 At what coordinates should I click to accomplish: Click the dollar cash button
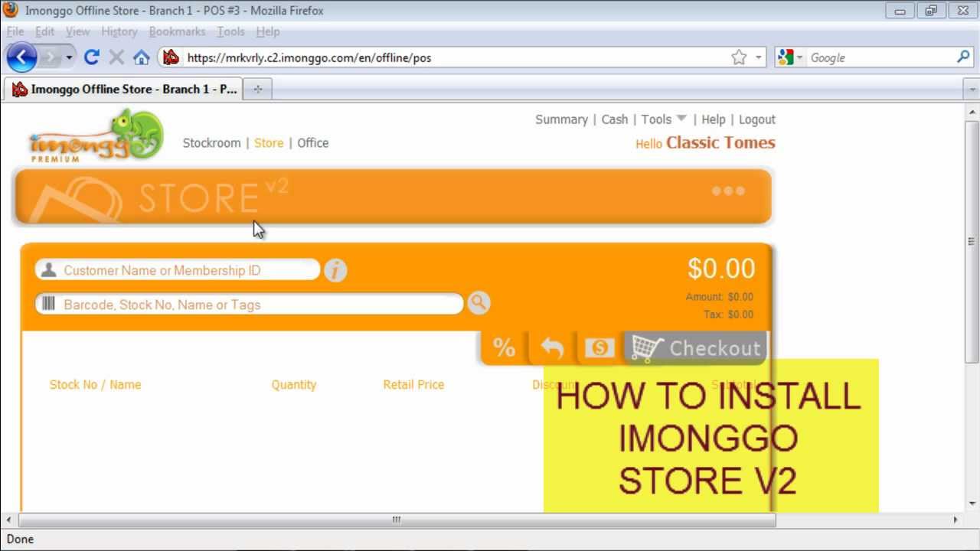pos(599,348)
